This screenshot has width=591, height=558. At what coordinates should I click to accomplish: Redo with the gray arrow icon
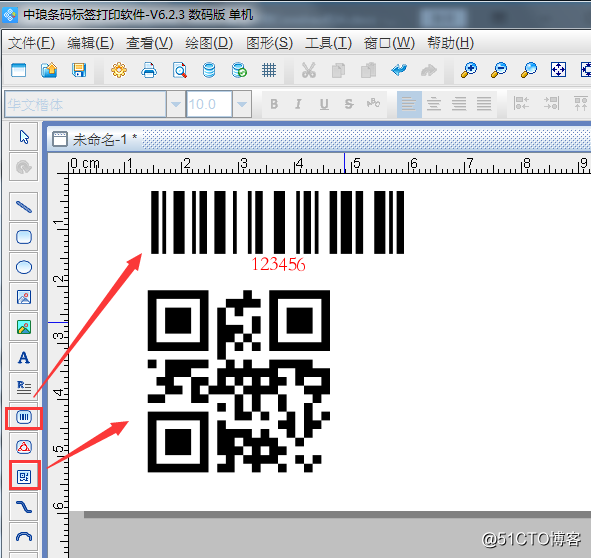pyautogui.click(x=429, y=70)
